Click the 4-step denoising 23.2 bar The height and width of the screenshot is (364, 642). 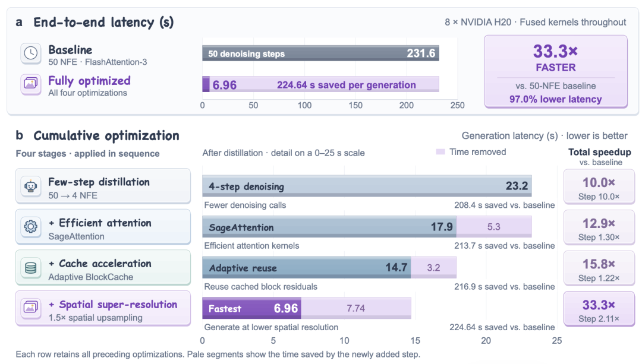click(x=367, y=186)
